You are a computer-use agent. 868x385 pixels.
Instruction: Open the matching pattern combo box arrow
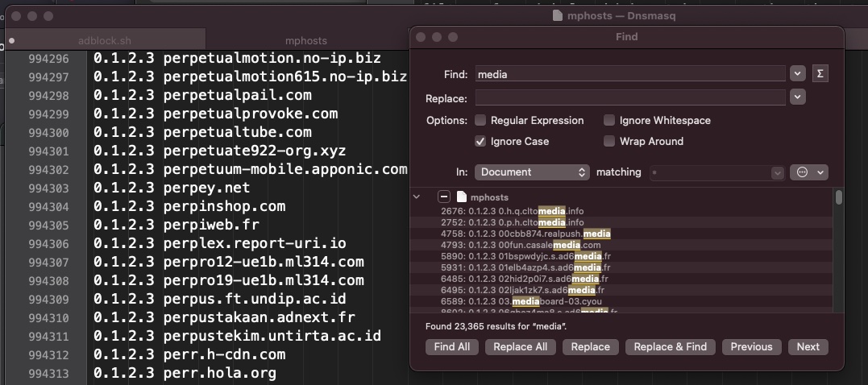click(x=778, y=172)
